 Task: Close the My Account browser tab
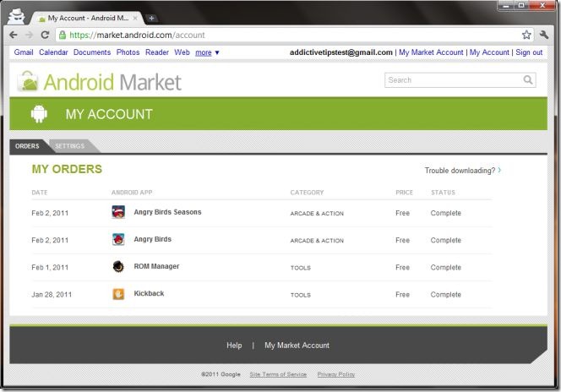coord(135,18)
